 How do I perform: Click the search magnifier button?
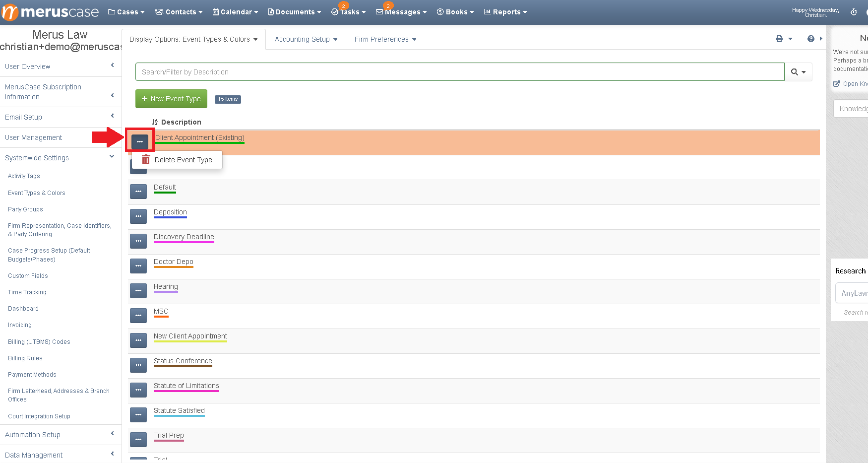[x=798, y=72]
